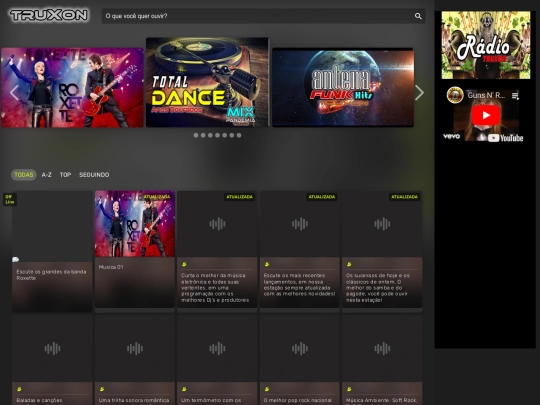The height and width of the screenshot is (405, 540).
Task: Select the first carousel pagination dot
Action: (196, 135)
